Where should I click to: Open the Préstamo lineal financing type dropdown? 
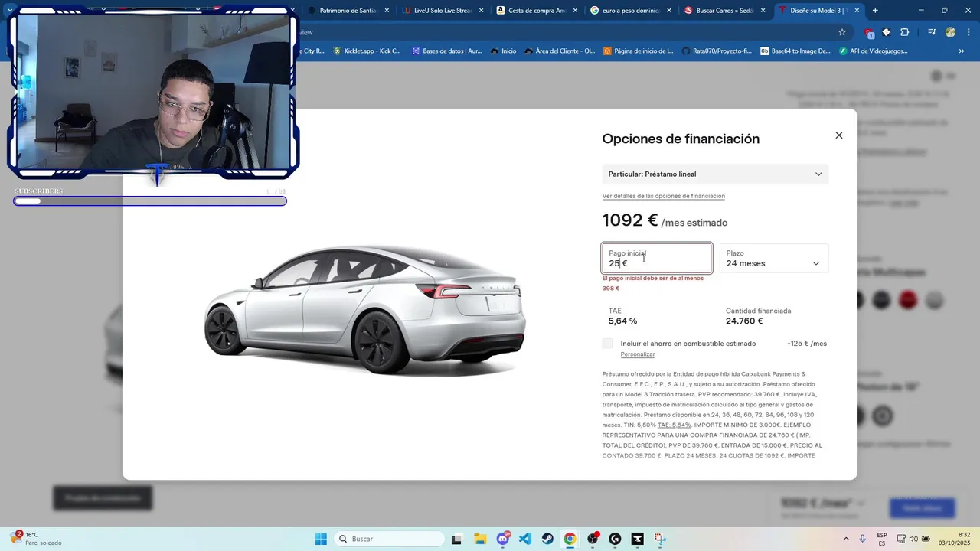click(715, 174)
